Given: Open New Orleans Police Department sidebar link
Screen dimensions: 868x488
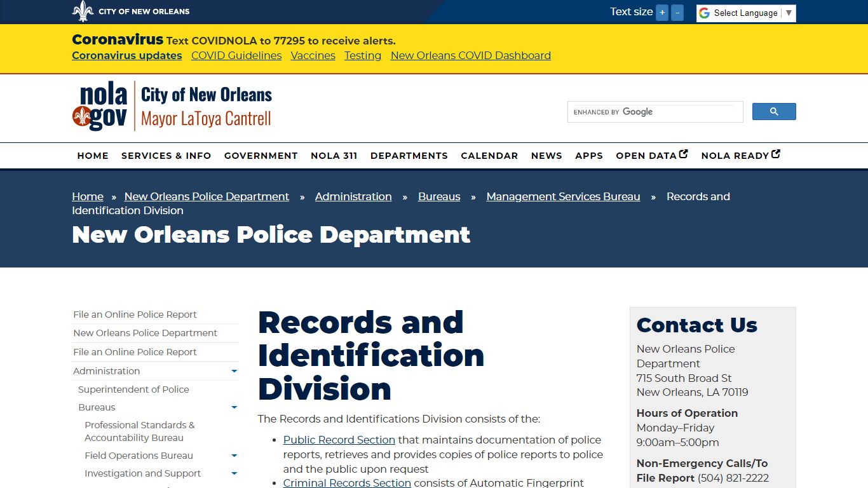Looking at the screenshot, I should (145, 333).
